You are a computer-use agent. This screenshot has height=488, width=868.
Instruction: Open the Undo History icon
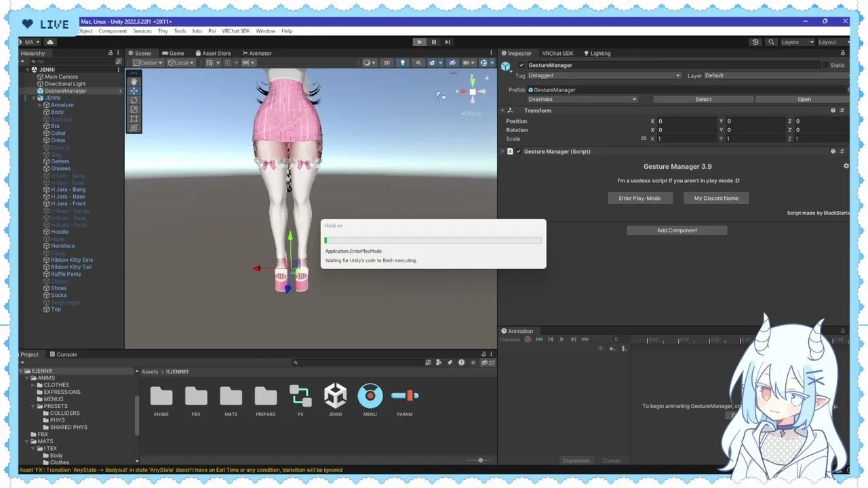755,42
